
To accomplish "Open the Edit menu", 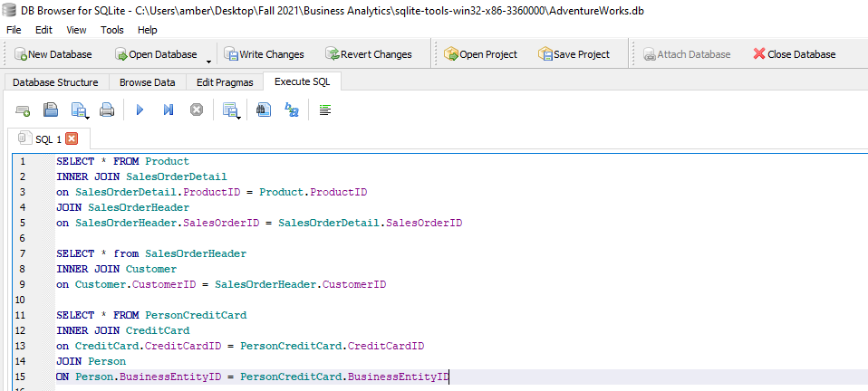I will [x=43, y=30].
